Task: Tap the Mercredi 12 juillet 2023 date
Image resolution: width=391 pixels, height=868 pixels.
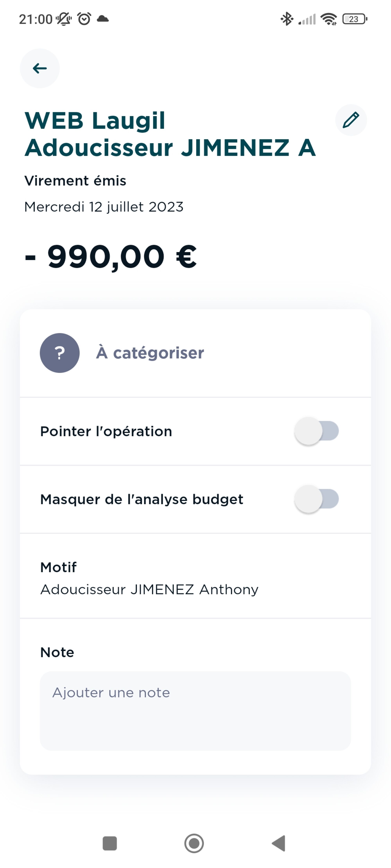Action: [x=104, y=207]
